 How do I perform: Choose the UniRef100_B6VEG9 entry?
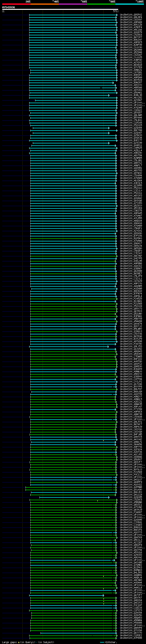click(x=131, y=65)
